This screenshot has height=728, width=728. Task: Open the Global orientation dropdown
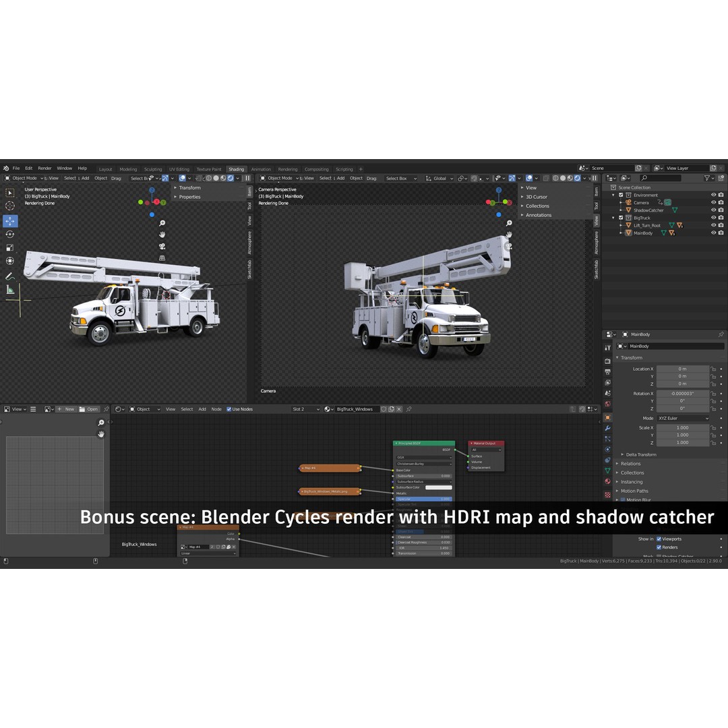pyautogui.click(x=439, y=178)
